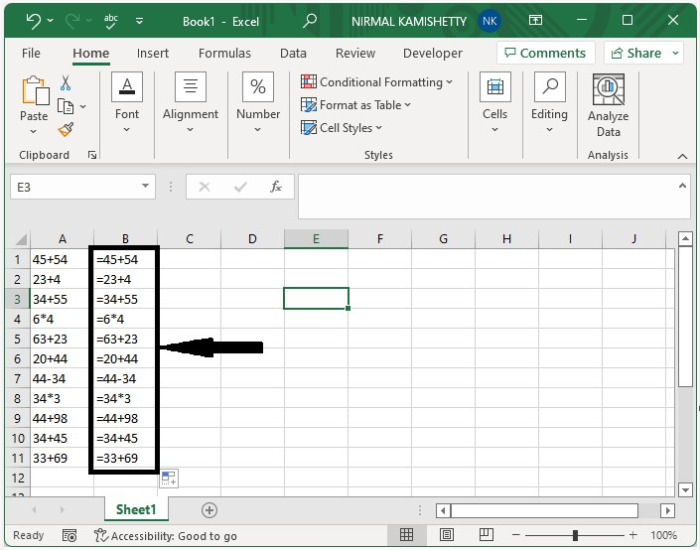Open the Review ribbon tab
The width and height of the screenshot is (700, 550).
pyautogui.click(x=355, y=53)
